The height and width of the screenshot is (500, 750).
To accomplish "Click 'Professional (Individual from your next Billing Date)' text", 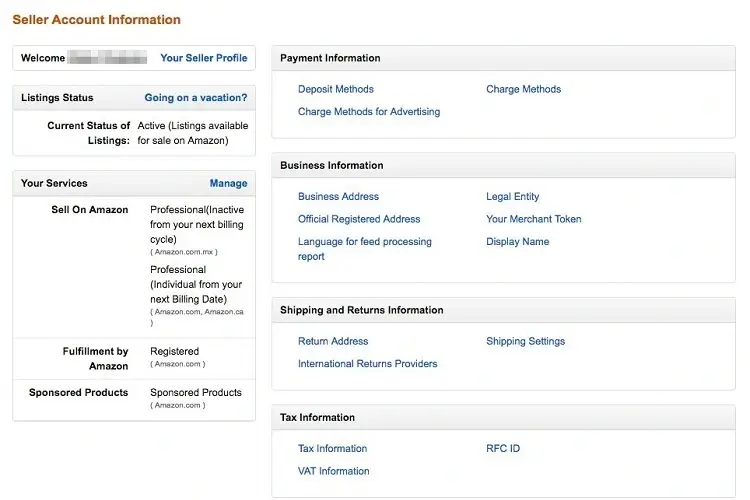I will tap(196, 284).
